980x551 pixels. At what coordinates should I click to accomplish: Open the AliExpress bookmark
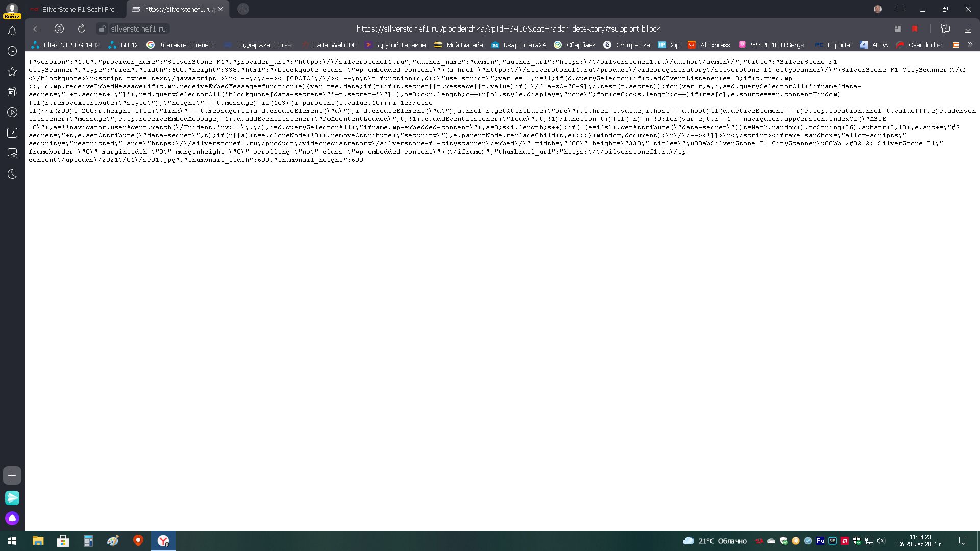709,45
